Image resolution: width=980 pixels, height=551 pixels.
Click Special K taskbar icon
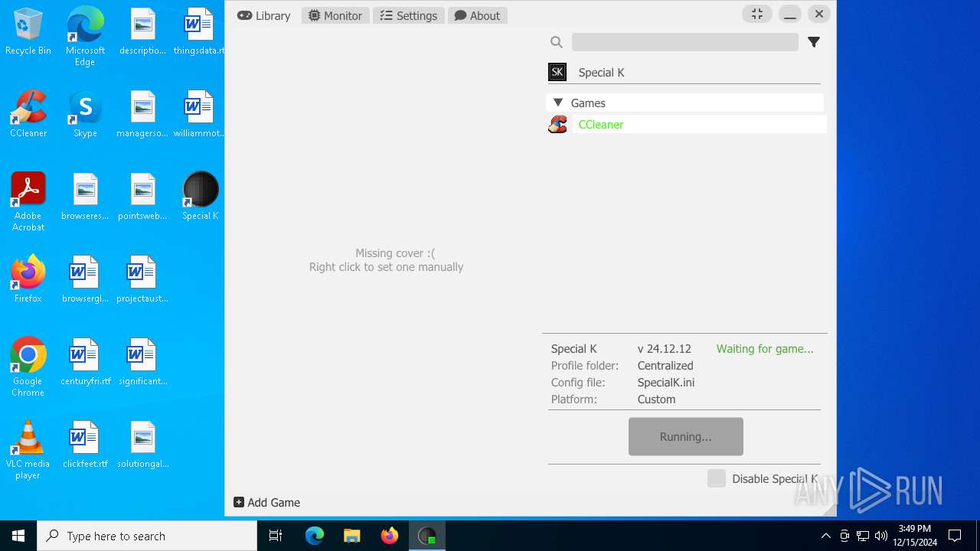pyautogui.click(x=427, y=536)
